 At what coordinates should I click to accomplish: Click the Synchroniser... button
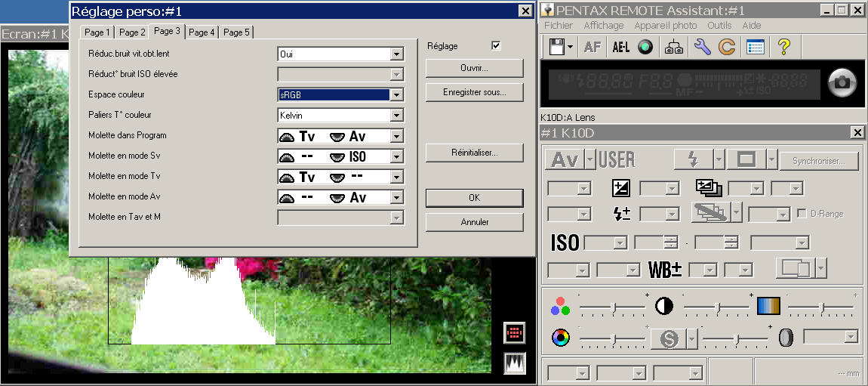pyautogui.click(x=818, y=161)
